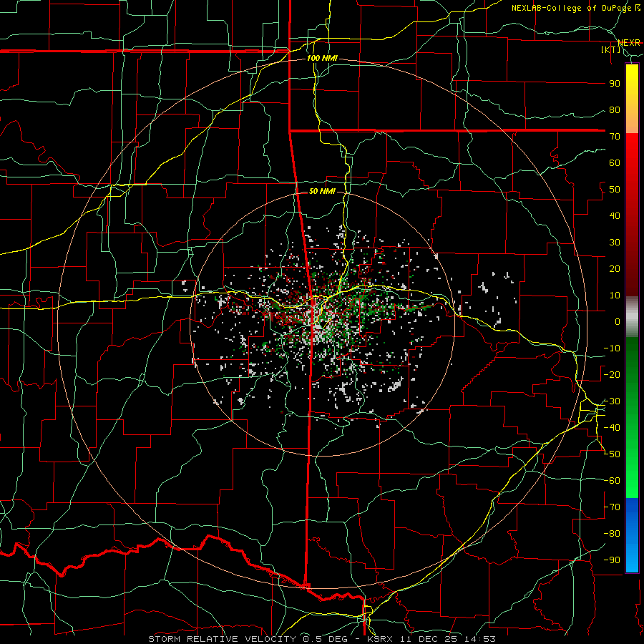The image size is (644, 644).
Task: Click the -80 value on the velocity scale
Action: (612, 534)
